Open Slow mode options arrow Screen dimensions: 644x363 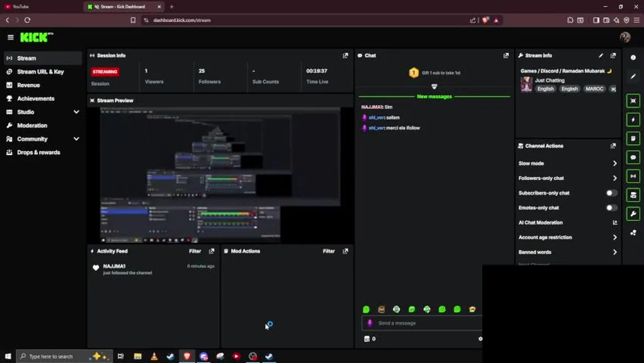[615, 163]
